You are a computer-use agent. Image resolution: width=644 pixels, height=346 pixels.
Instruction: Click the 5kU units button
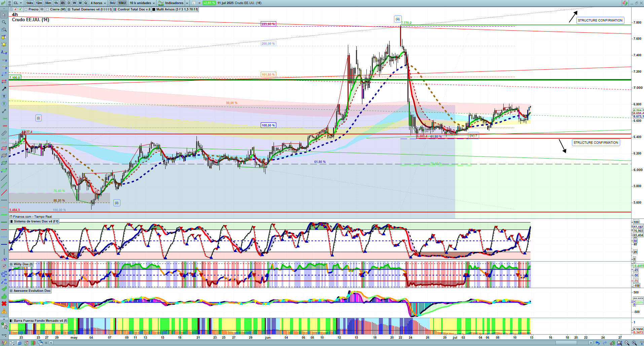click(112, 3)
